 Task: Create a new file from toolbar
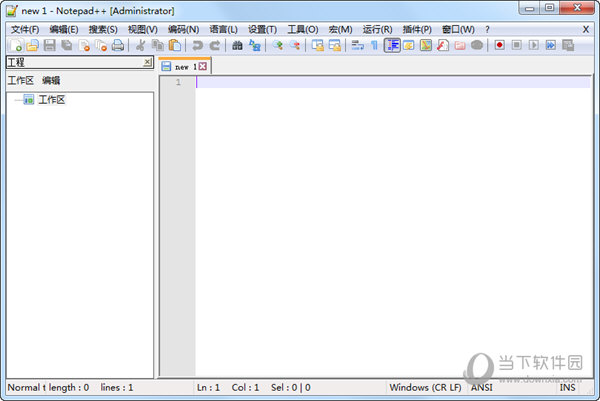(x=16, y=46)
